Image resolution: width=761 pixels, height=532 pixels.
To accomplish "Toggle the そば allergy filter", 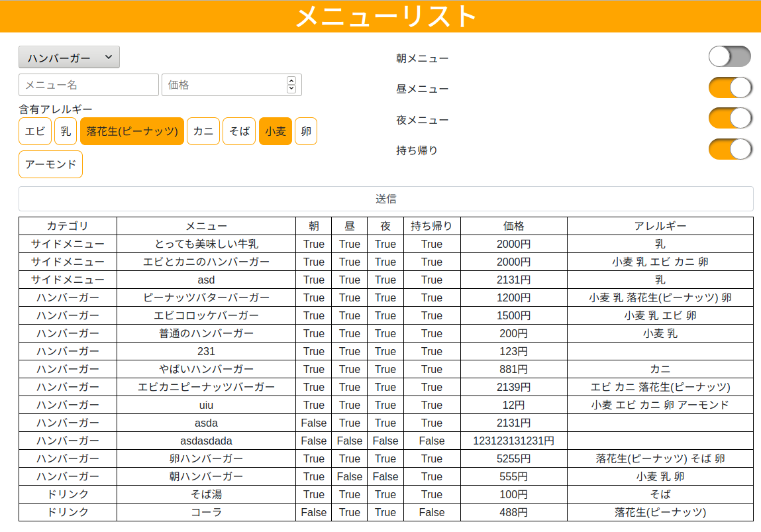I will (x=239, y=131).
